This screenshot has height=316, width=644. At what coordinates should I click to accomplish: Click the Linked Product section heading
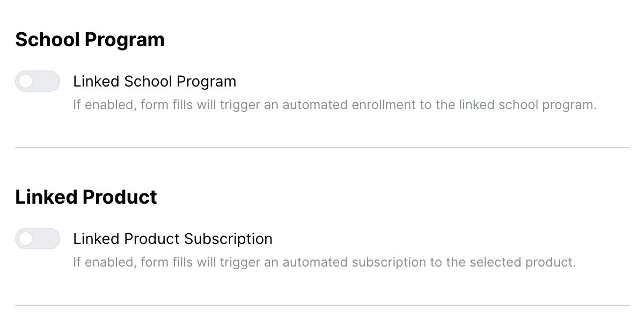coord(86,197)
